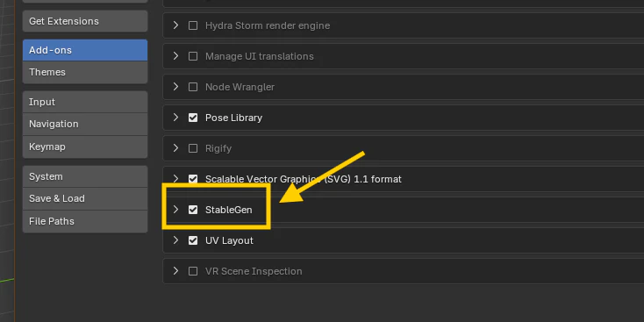
Task: Open the Keymap section
Action: point(85,147)
